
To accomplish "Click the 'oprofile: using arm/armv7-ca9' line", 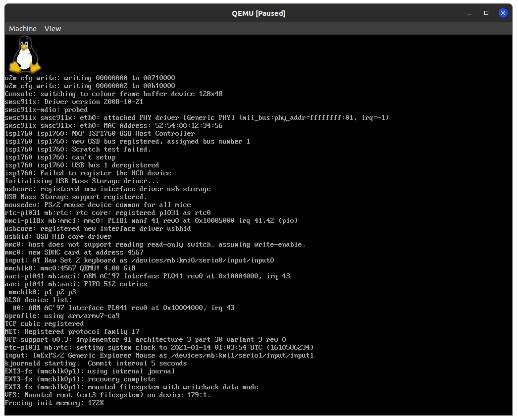I will point(62,316).
